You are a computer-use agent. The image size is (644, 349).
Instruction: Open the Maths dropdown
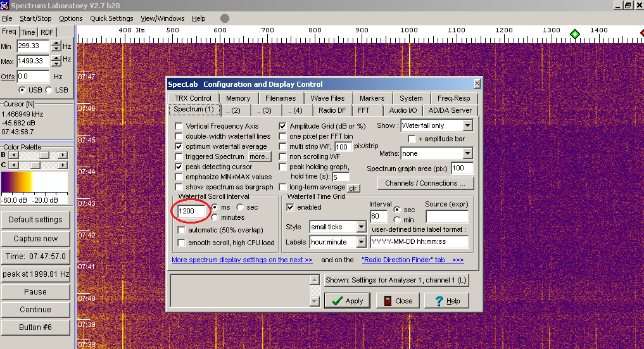click(x=467, y=153)
